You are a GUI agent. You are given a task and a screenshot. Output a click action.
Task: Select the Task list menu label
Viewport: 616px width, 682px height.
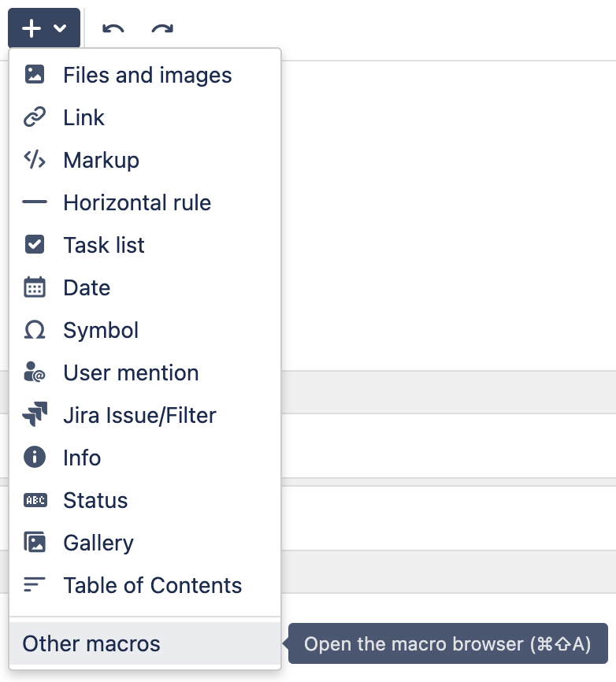pyautogui.click(x=104, y=245)
